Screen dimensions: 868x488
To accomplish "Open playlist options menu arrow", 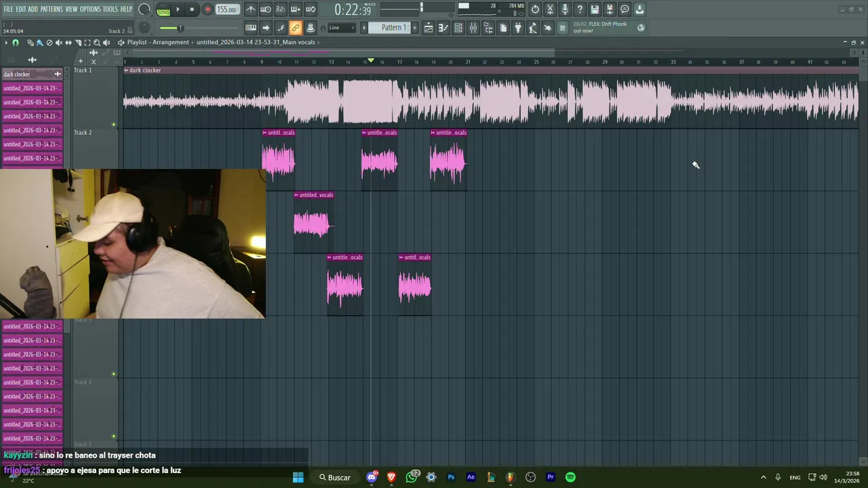I will coord(6,43).
